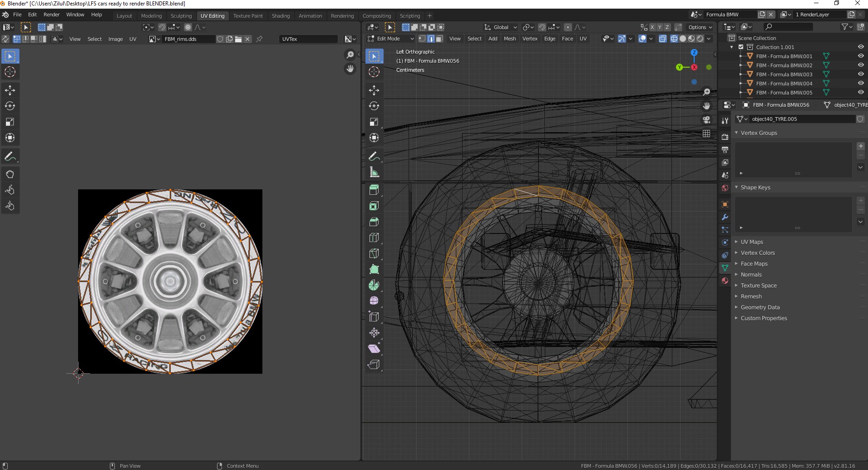Open the Render menu
Viewport: 868px width, 470px height.
pos(51,15)
